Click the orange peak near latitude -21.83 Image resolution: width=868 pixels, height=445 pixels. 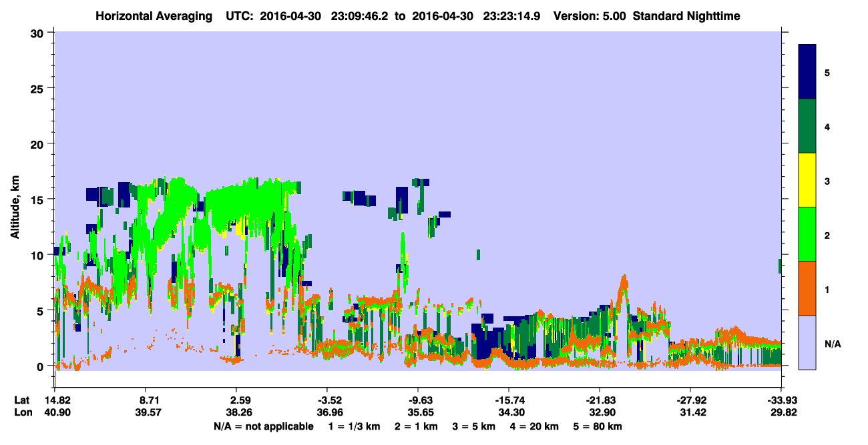(623, 288)
